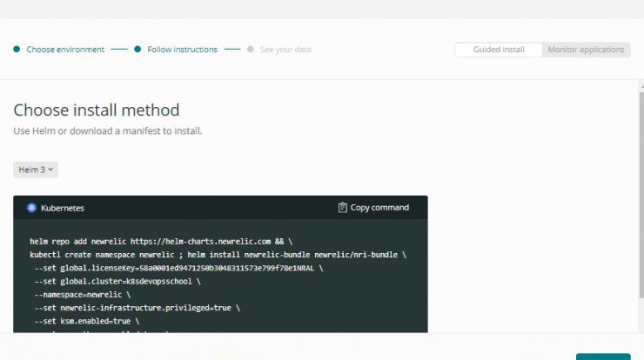Open the Helm 3 install method dropdown
This screenshot has height=360, width=644.
click(x=36, y=170)
